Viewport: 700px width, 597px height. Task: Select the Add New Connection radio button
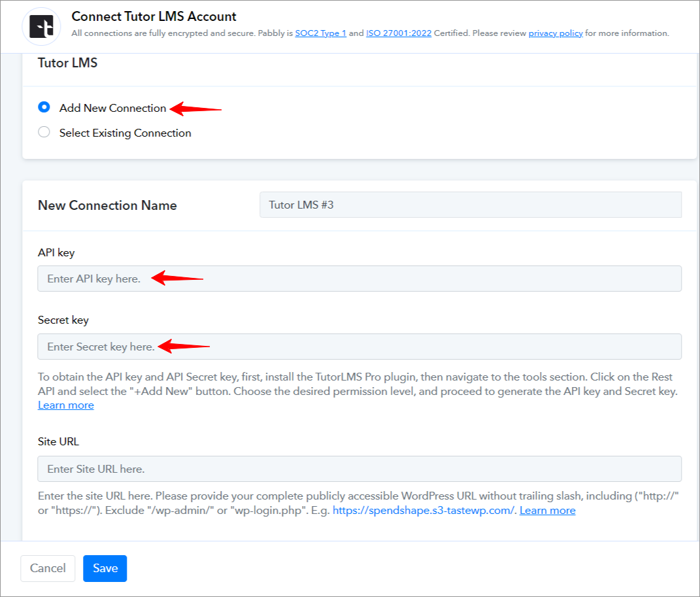(44, 107)
